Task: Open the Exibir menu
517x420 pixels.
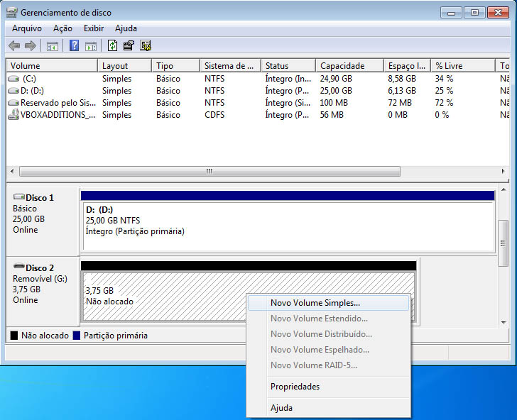Action: click(94, 28)
